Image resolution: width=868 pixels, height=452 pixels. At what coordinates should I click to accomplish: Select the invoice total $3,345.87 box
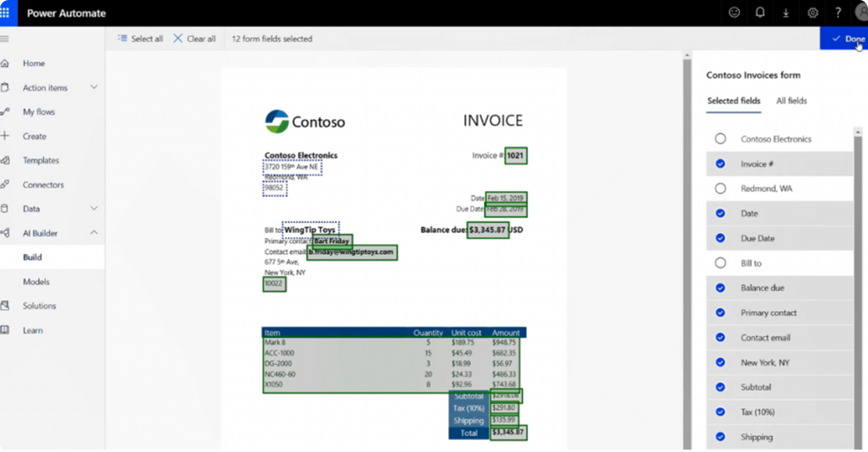pyautogui.click(x=509, y=433)
